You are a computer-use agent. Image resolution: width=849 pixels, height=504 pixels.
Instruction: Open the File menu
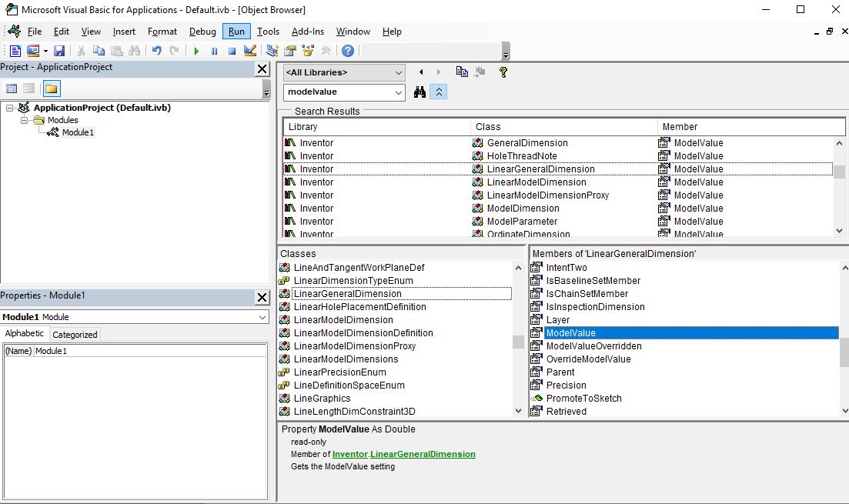(35, 32)
